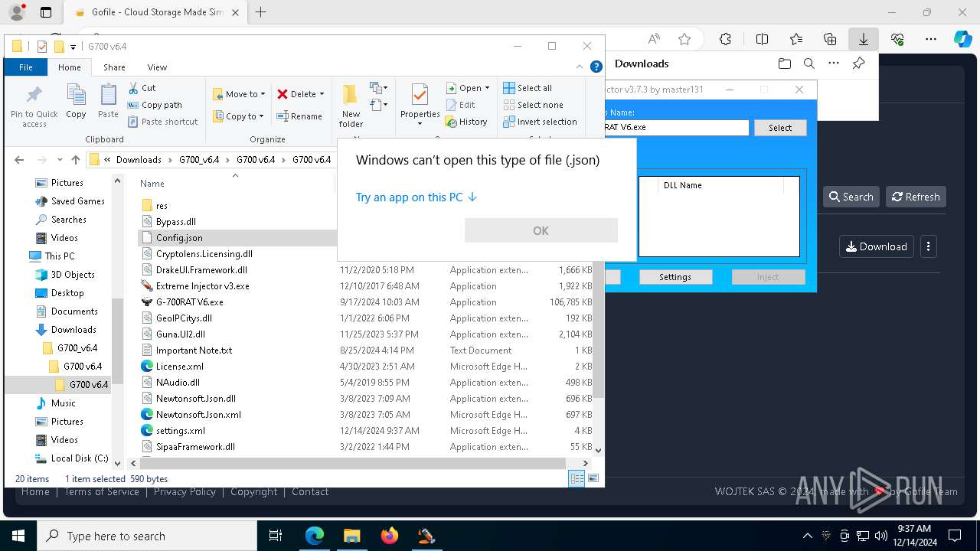
Task: Expand Delete options arrow
Action: pos(322,94)
